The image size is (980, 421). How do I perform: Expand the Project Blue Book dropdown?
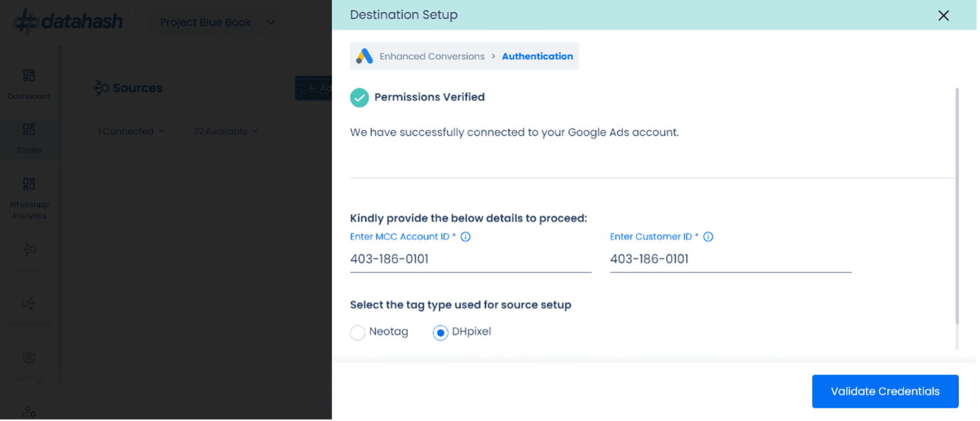tap(218, 23)
